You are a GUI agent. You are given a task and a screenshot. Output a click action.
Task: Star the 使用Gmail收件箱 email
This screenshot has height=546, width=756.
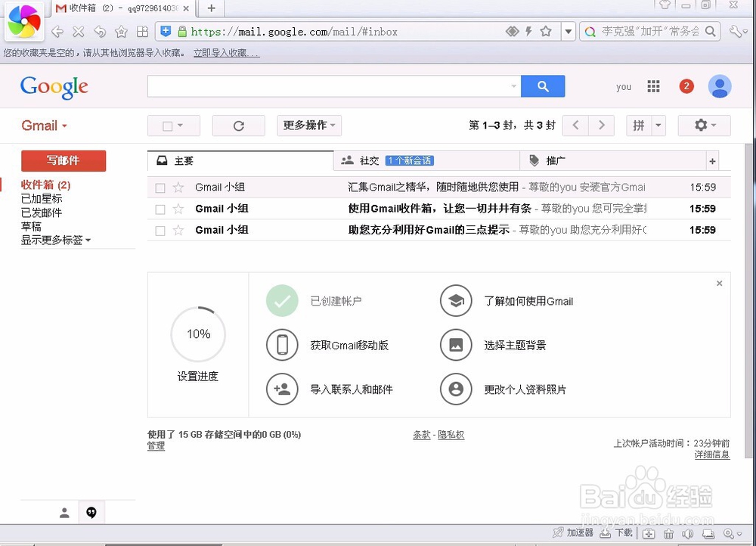tap(178, 209)
